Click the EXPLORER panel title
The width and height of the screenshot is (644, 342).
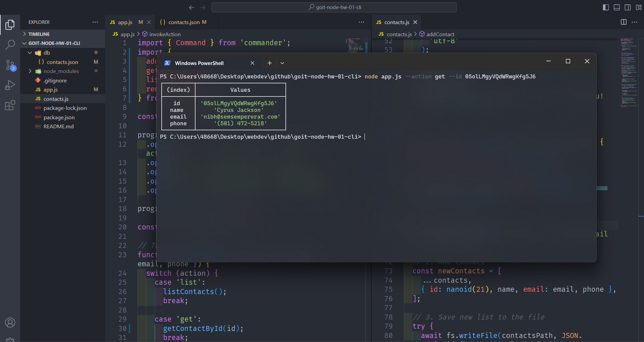pyautogui.click(x=39, y=22)
